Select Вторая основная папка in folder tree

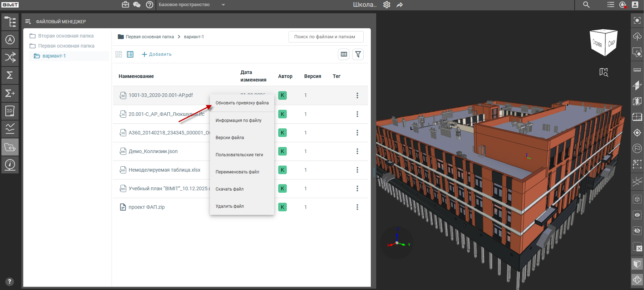pos(66,36)
